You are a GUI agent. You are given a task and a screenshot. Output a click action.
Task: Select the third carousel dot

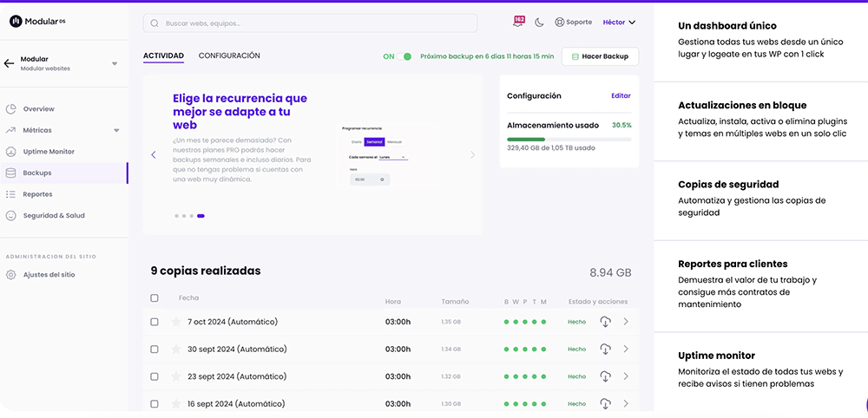click(x=192, y=216)
